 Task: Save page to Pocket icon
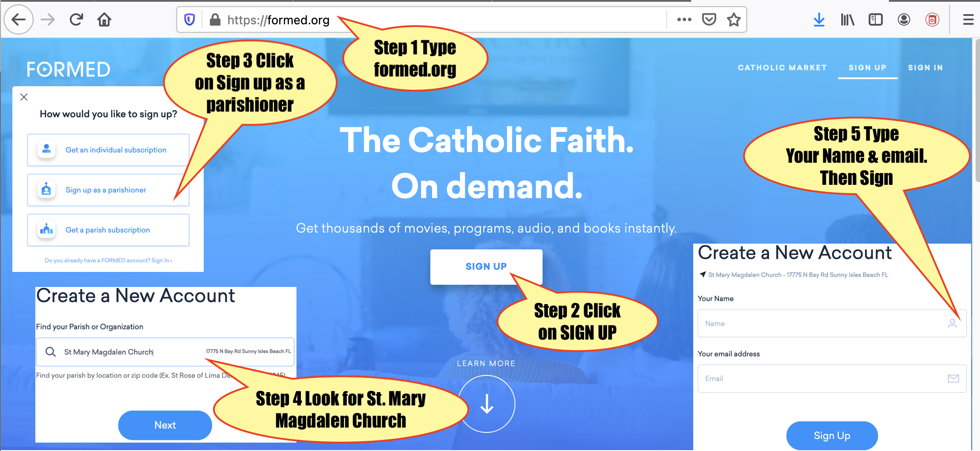point(709,19)
